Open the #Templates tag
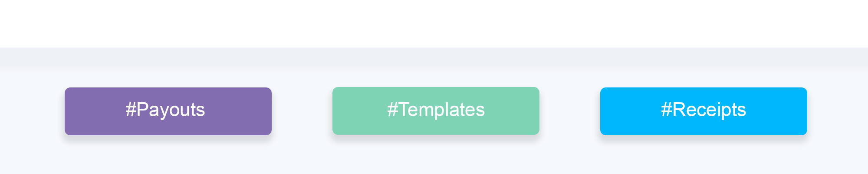868x174 pixels. 436,111
